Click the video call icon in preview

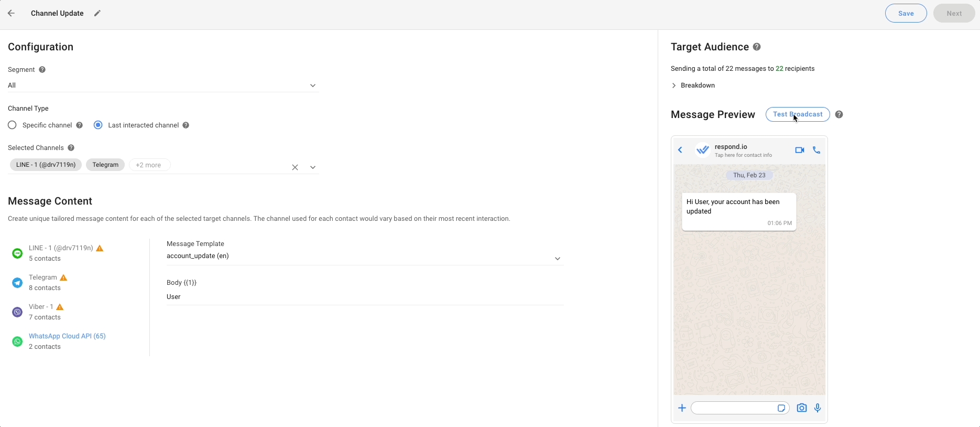click(x=799, y=151)
